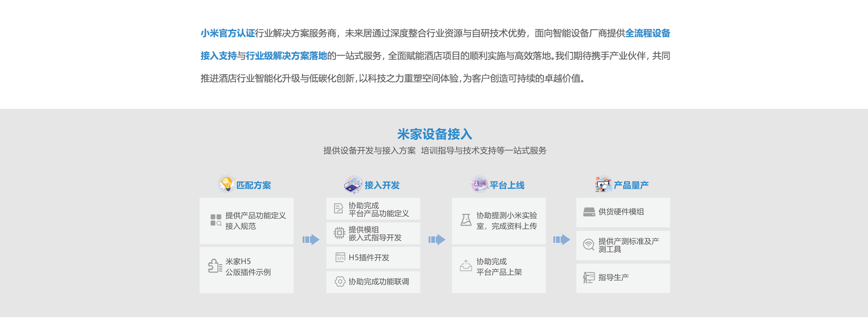Click the laptop icon beside 接入开发
This screenshot has height=318, width=868.
click(x=353, y=185)
